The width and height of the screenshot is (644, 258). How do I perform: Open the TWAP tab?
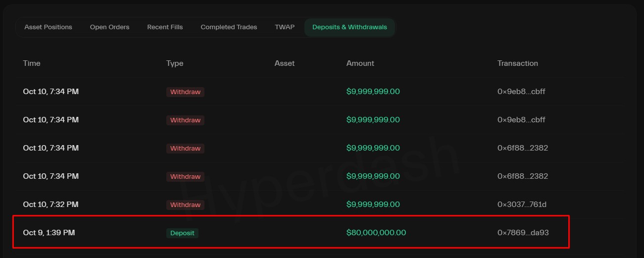pos(285,27)
